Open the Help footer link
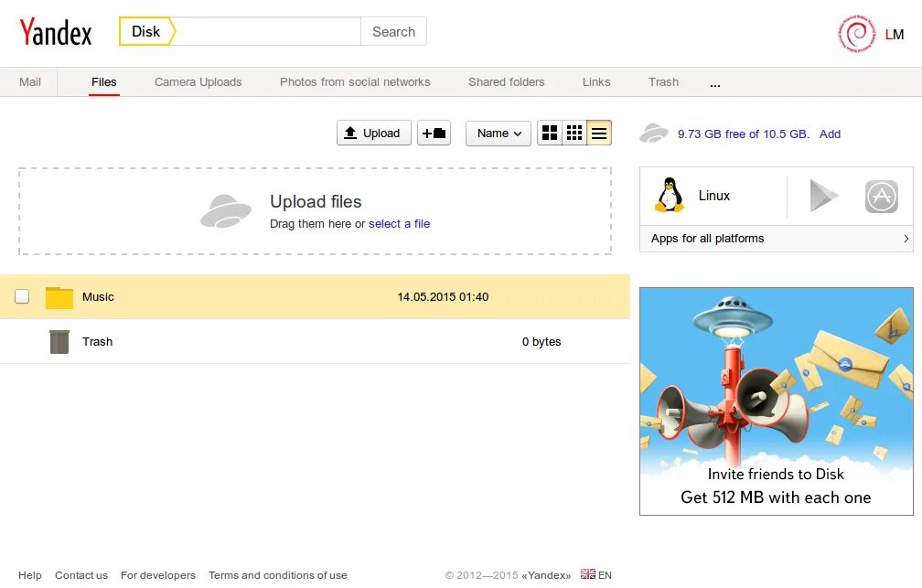Screen dimensions: 922x588 30,575
